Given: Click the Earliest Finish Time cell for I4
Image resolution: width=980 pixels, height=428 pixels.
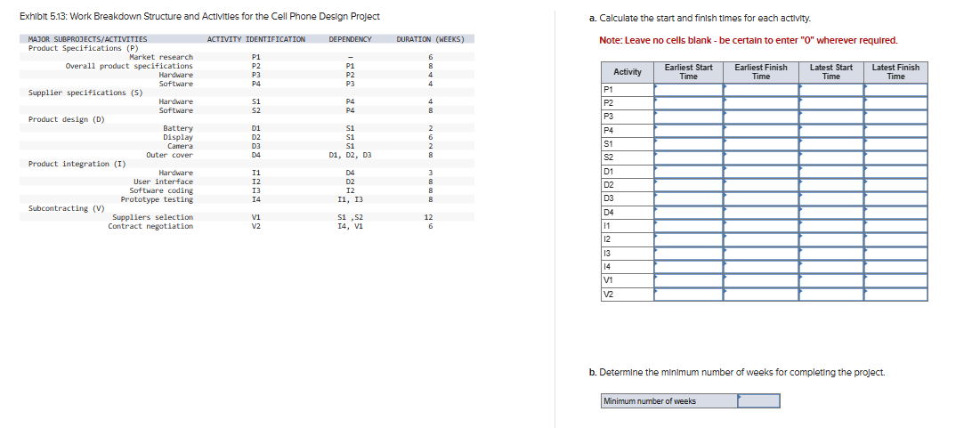Looking at the screenshot, I should click(761, 268).
